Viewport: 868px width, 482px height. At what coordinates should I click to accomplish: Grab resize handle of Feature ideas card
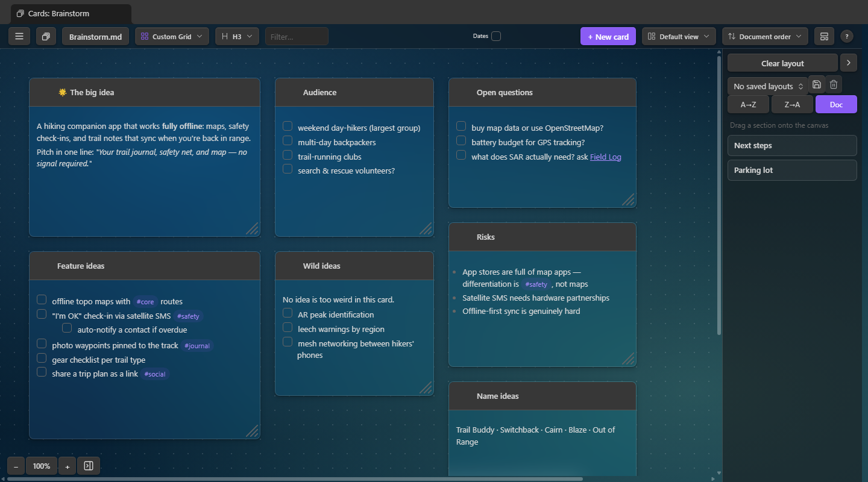252,431
